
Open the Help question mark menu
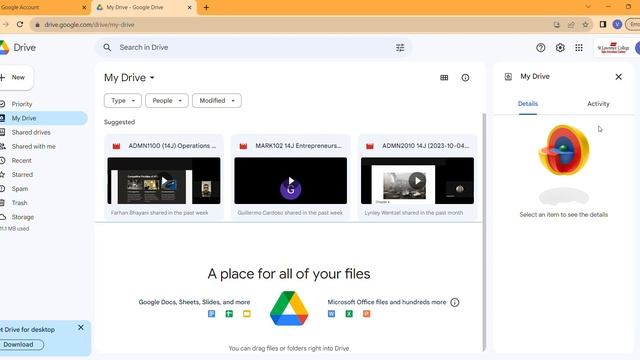tap(540, 48)
